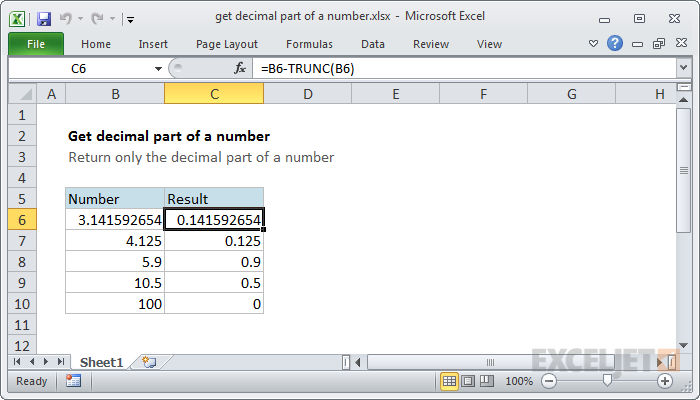
Task: Open the Formulas ribbon tab
Action: [309, 44]
